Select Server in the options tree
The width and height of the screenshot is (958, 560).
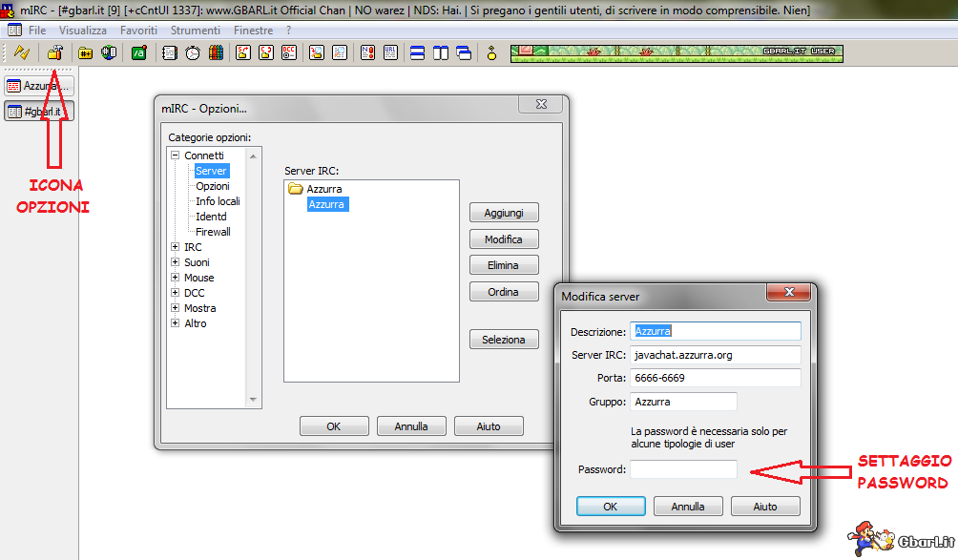tap(212, 171)
